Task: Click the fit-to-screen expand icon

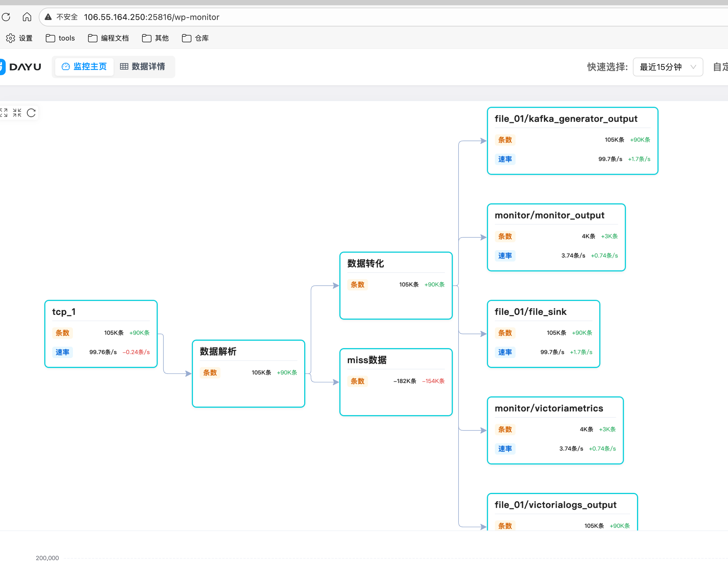Action: [x=4, y=113]
